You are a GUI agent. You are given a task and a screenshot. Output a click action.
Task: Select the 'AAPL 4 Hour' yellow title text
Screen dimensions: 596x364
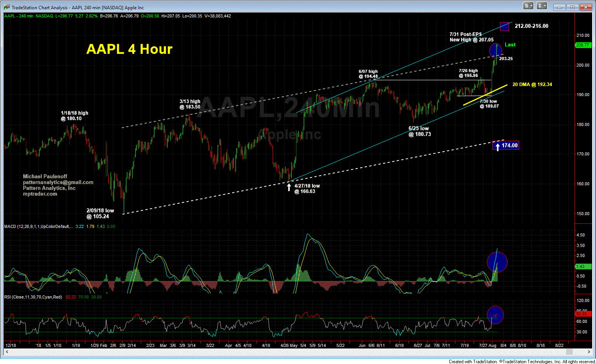129,49
